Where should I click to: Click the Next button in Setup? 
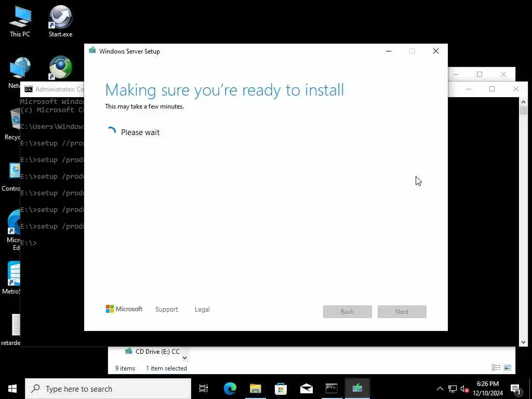pos(402,312)
